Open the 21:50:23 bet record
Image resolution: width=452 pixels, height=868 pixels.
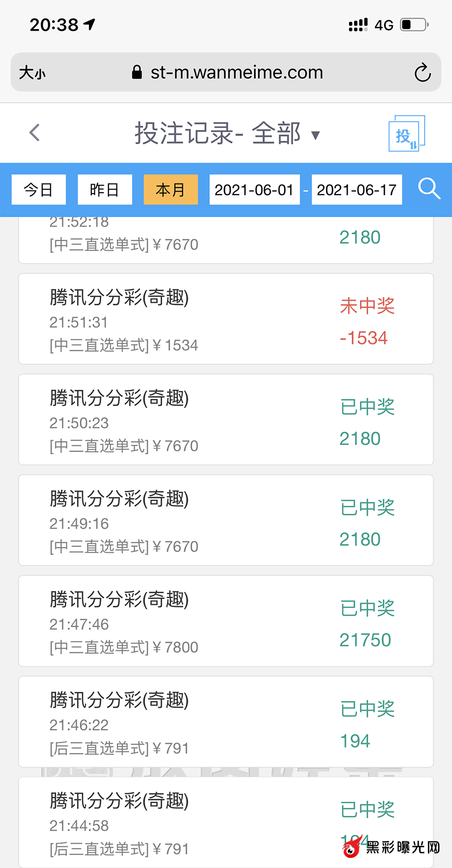[x=226, y=419]
